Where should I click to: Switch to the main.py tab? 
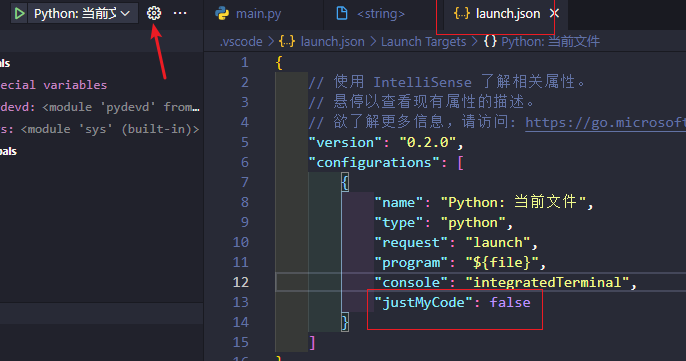click(x=258, y=14)
